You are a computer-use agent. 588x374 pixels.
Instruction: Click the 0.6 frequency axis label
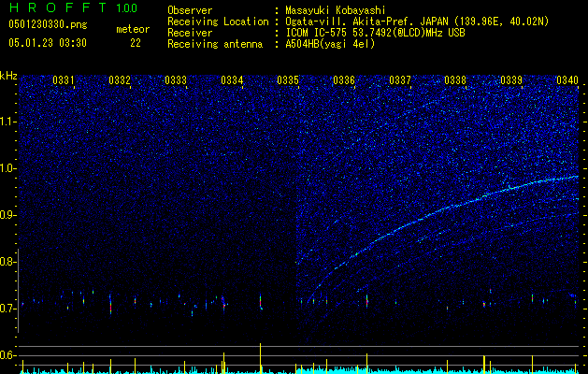click(x=8, y=355)
